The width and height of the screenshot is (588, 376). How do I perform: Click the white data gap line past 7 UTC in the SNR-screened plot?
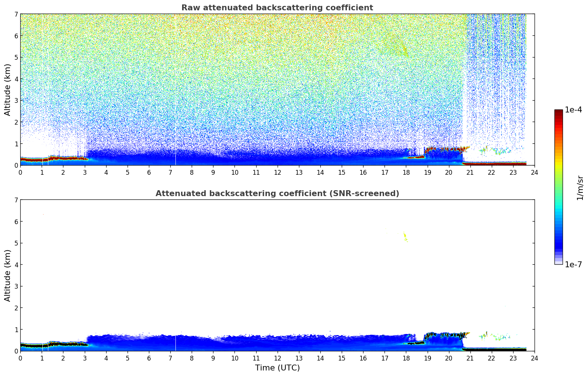click(175, 343)
